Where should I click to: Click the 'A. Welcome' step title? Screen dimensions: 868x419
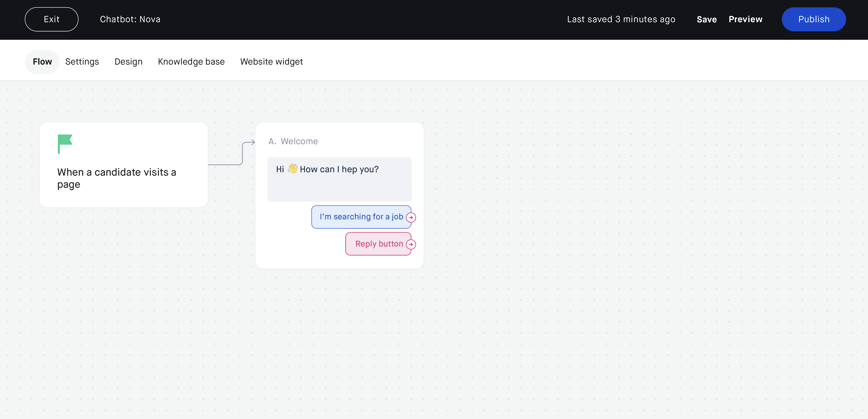coord(293,141)
